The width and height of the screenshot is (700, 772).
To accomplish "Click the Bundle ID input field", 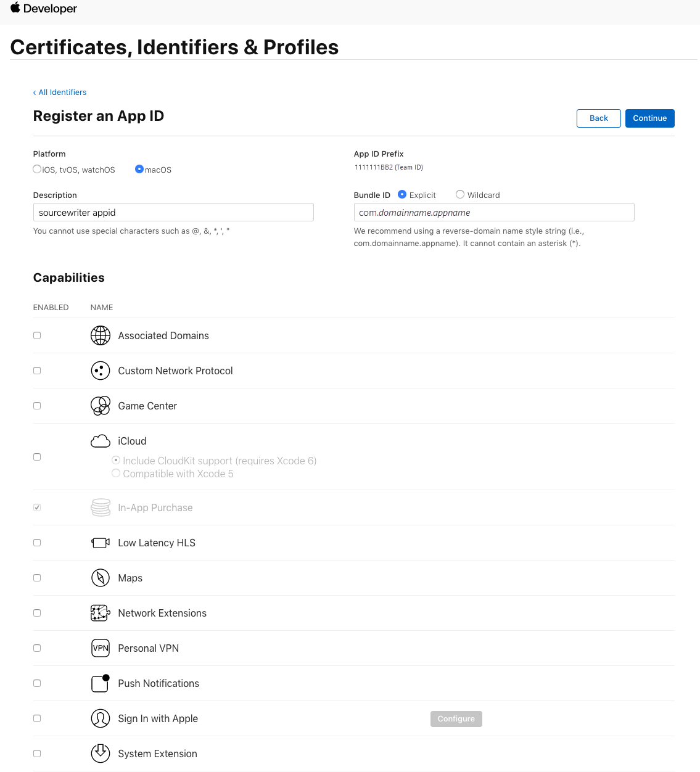I will 493,213.
